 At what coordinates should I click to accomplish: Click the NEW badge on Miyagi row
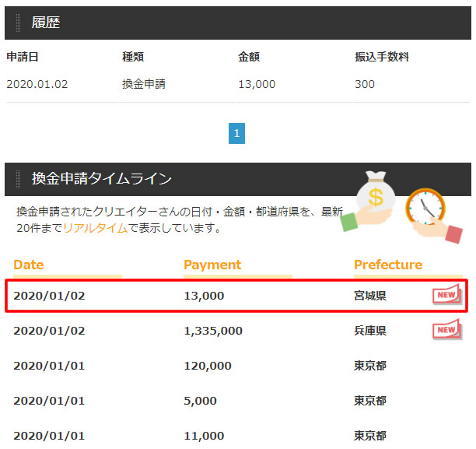click(446, 296)
